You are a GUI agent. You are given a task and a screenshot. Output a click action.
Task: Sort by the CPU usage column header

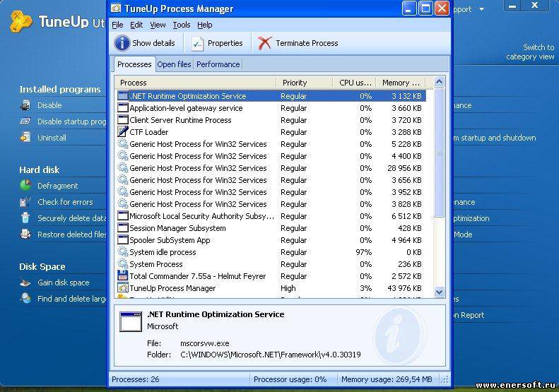point(354,83)
